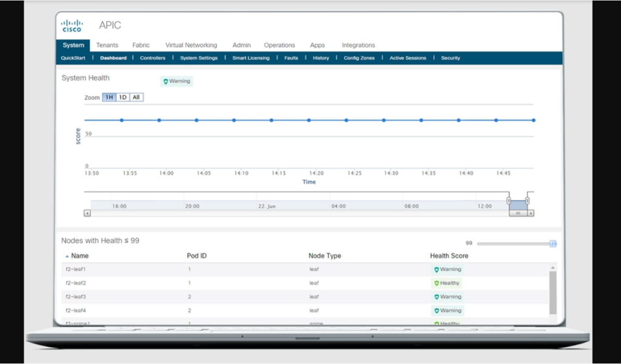Open the Integrations tab

(x=358, y=45)
